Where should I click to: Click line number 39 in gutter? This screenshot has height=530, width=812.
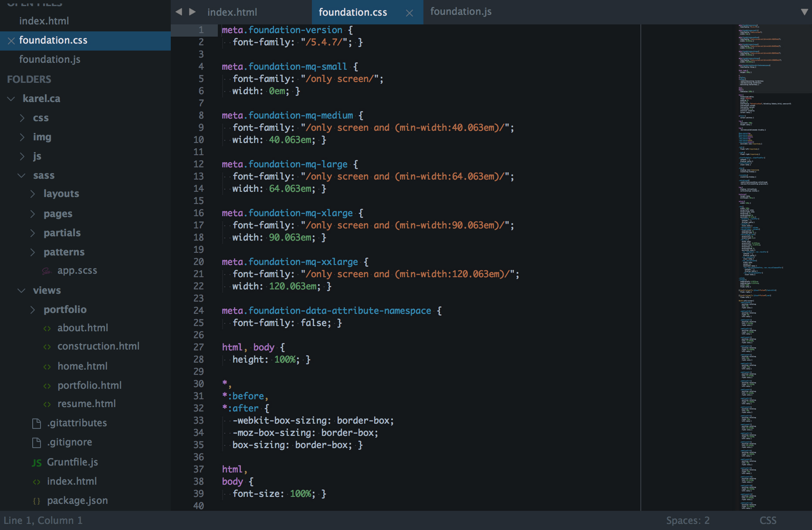tap(199, 494)
